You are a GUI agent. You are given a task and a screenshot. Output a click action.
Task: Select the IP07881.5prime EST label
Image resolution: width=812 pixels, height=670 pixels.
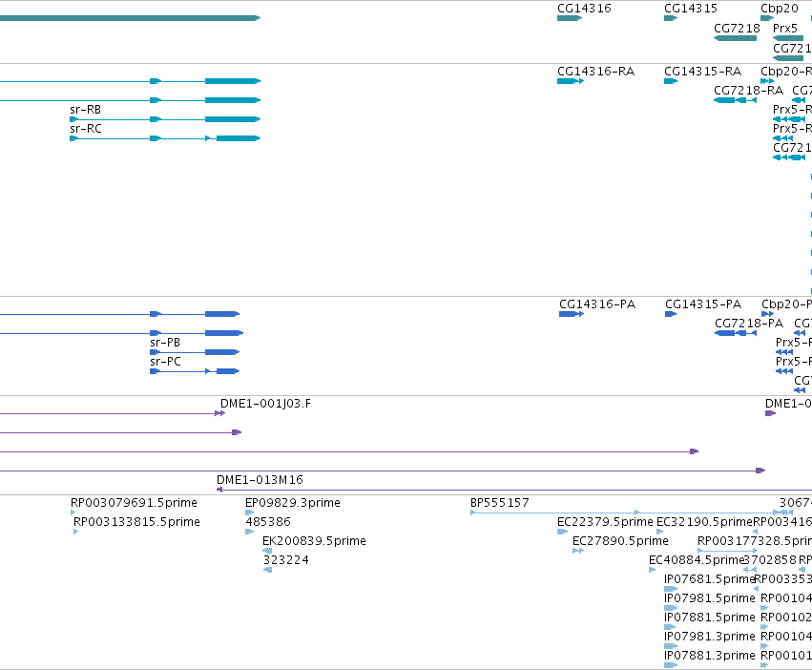[x=710, y=618]
